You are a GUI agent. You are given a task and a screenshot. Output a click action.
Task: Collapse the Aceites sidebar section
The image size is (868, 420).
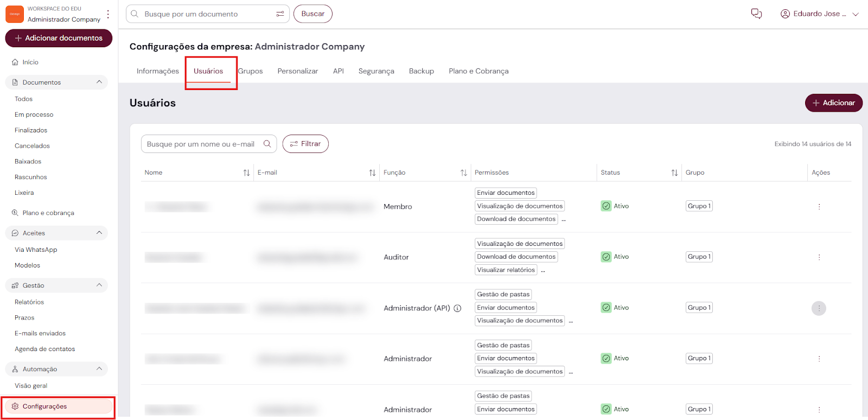[99, 233]
